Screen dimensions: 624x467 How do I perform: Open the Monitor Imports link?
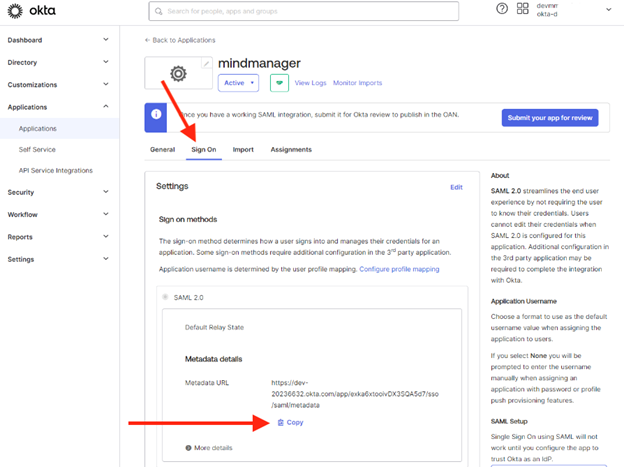(x=357, y=83)
